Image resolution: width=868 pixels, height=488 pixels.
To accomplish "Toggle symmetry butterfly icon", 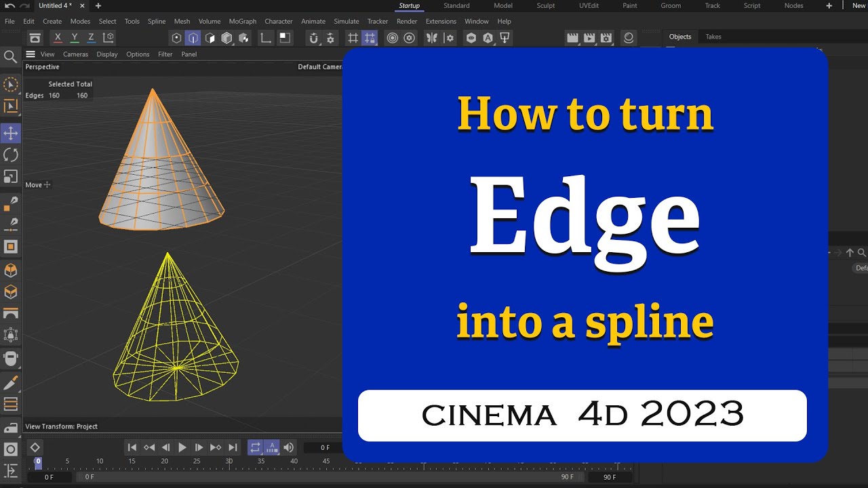I will tap(431, 38).
